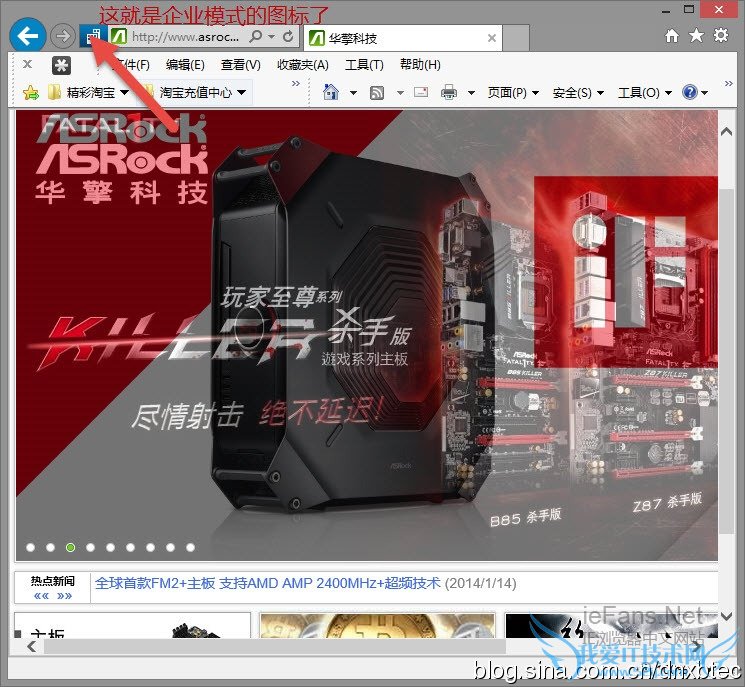Open Favorites with the star icon
The height and width of the screenshot is (687, 745).
coord(696,35)
